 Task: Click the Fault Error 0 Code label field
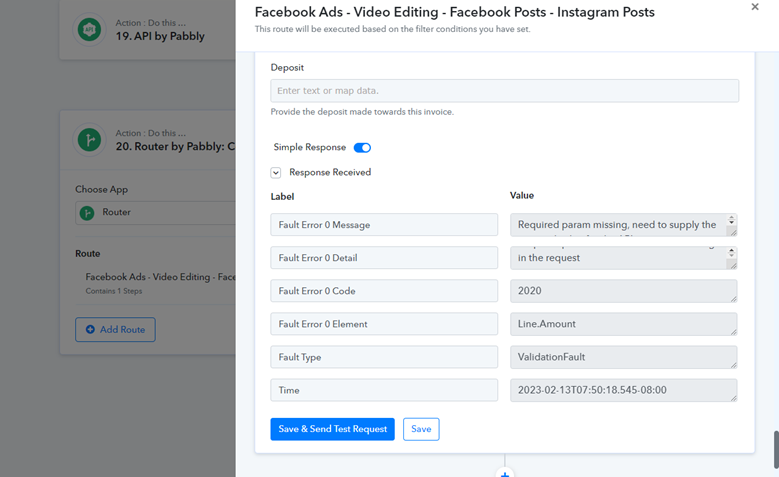[384, 291]
